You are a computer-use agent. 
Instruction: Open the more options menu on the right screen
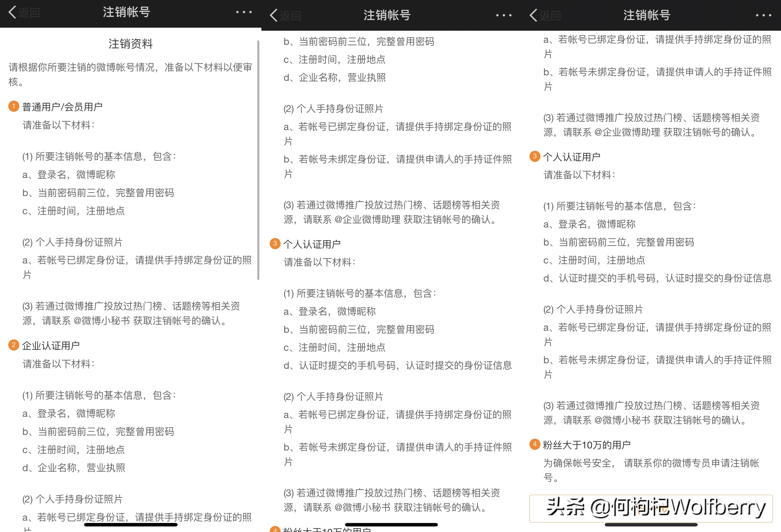pos(763,15)
